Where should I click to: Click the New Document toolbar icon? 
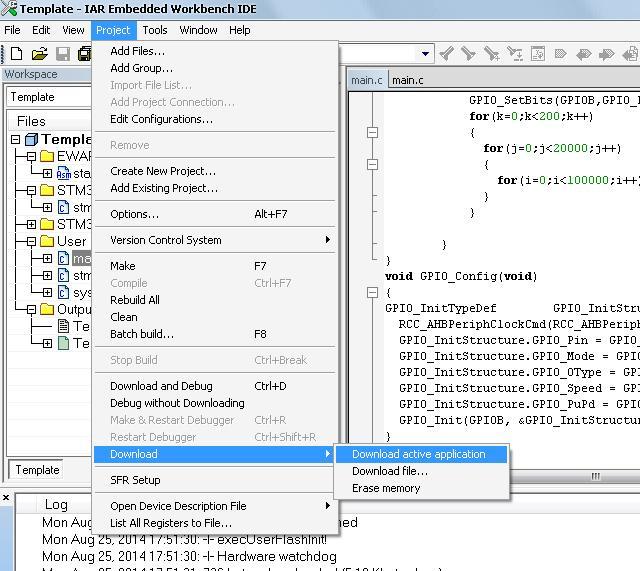16,53
